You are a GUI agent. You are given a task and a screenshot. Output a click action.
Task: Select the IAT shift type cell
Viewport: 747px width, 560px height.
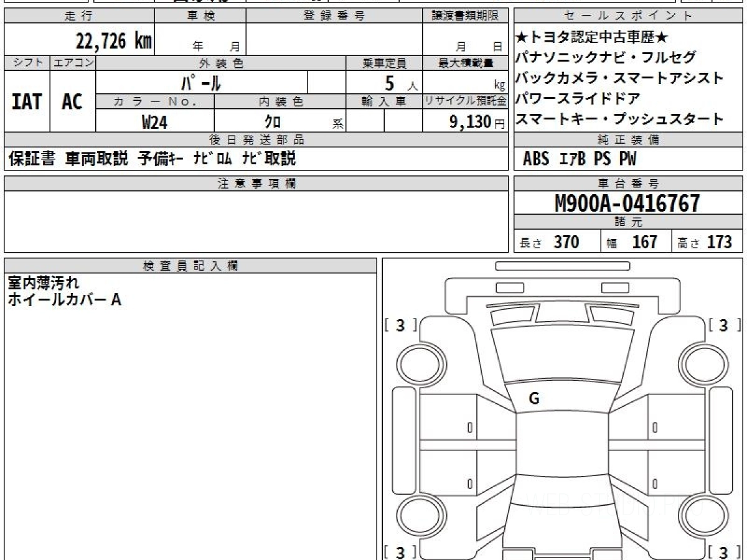27,101
